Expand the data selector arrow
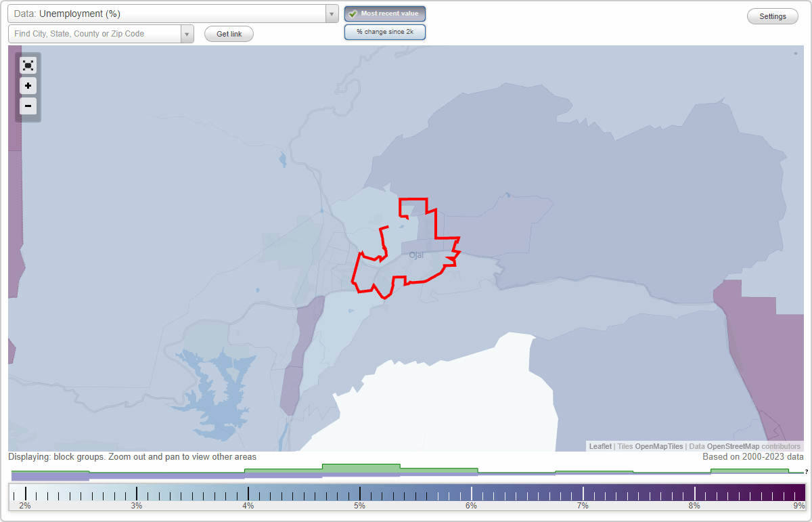 pyautogui.click(x=332, y=14)
